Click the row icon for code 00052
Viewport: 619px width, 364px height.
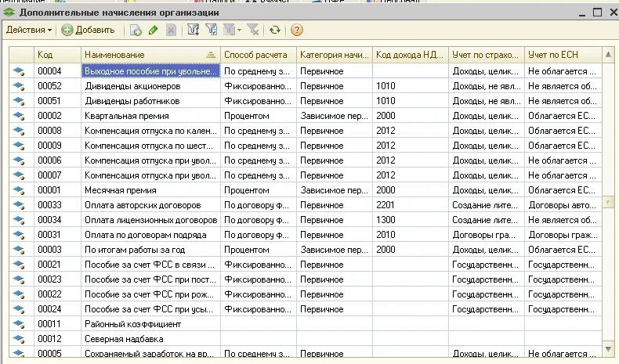point(19,86)
